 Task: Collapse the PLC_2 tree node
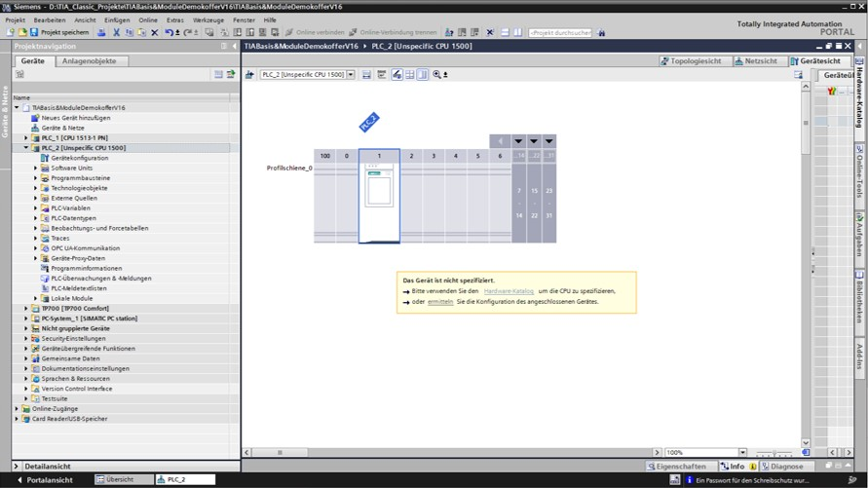click(26, 148)
